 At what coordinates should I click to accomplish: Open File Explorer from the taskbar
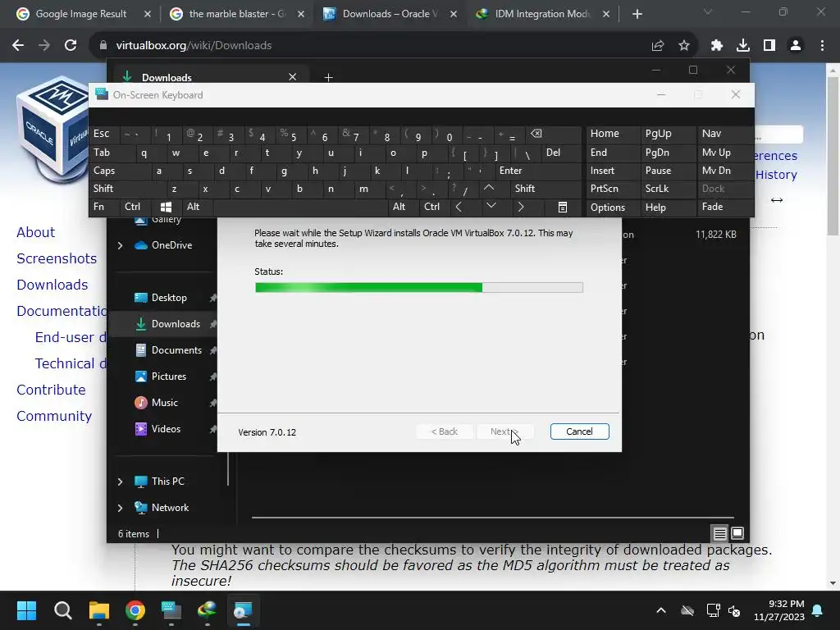pyautogui.click(x=99, y=610)
